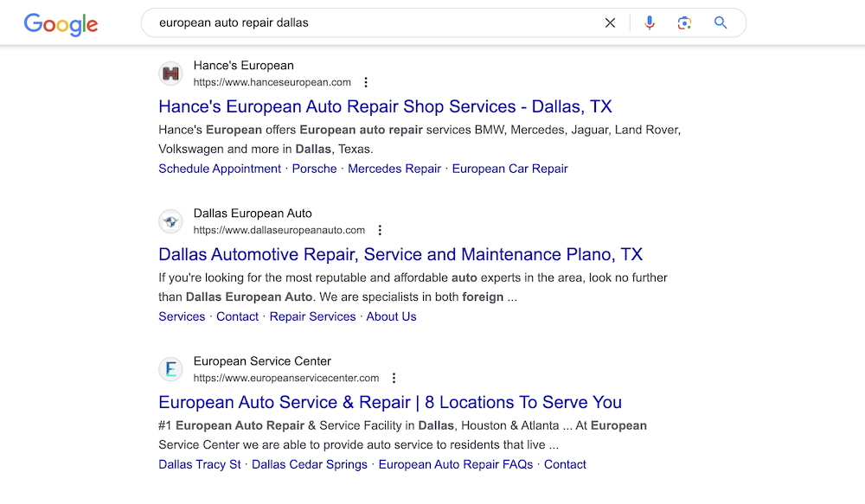Screen dimensions: 865x504
Task: Open the three-dot menu for Hance's European result
Action: pyautogui.click(x=366, y=82)
